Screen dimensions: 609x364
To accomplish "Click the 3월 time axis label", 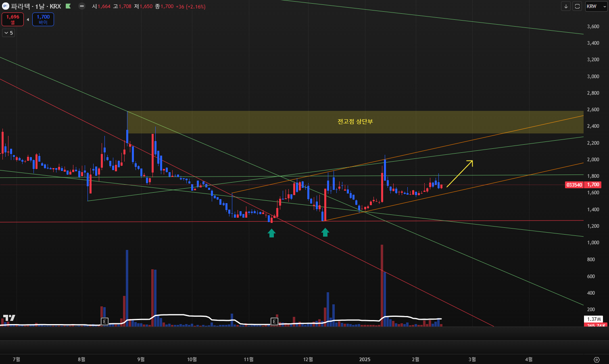I will [472, 359].
